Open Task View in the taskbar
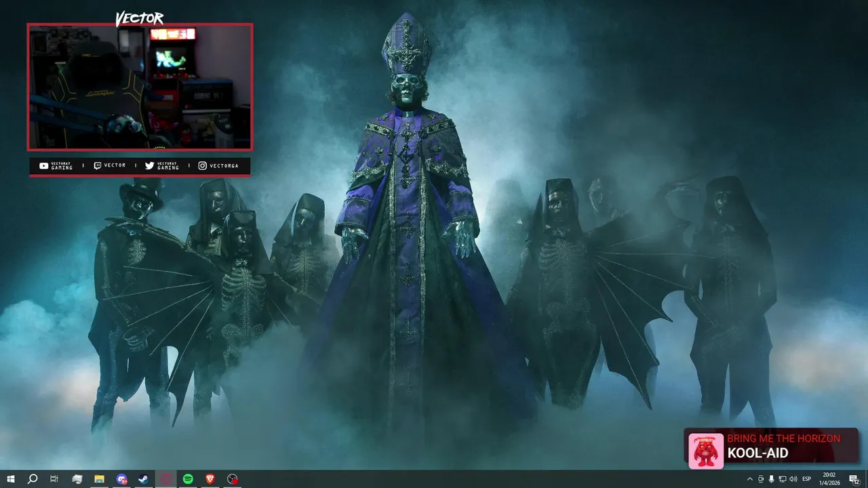Viewport: 868px width, 488px height. (54, 479)
